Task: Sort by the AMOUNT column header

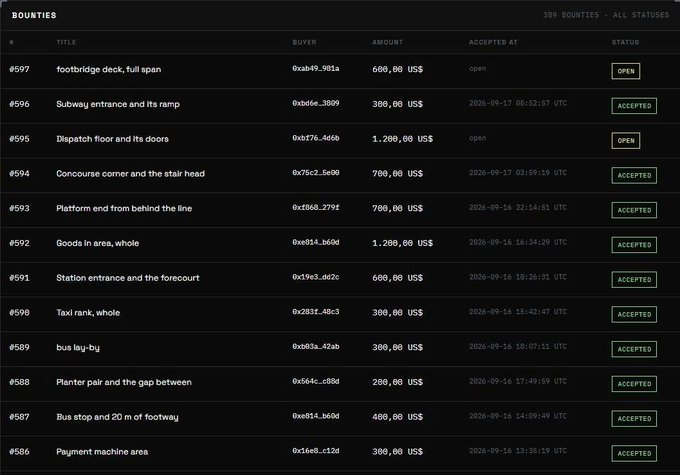Action: pyautogui.click(x=387, y=42)
